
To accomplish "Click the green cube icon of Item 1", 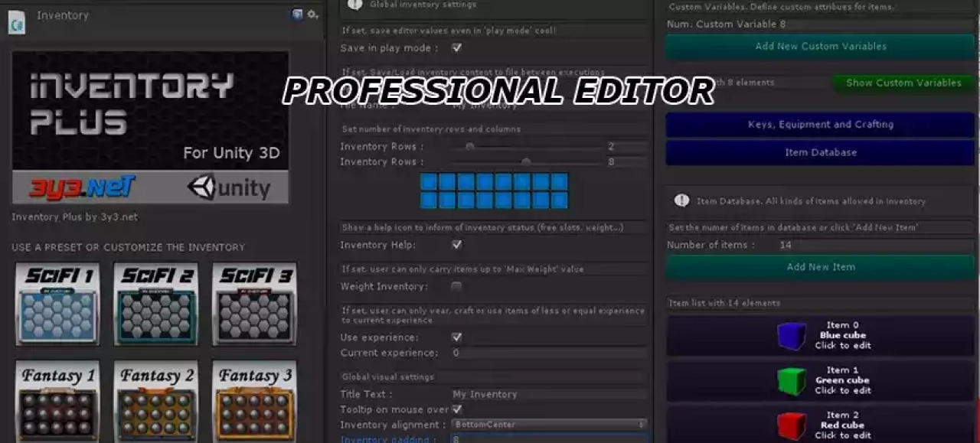I will pos(791,380).
